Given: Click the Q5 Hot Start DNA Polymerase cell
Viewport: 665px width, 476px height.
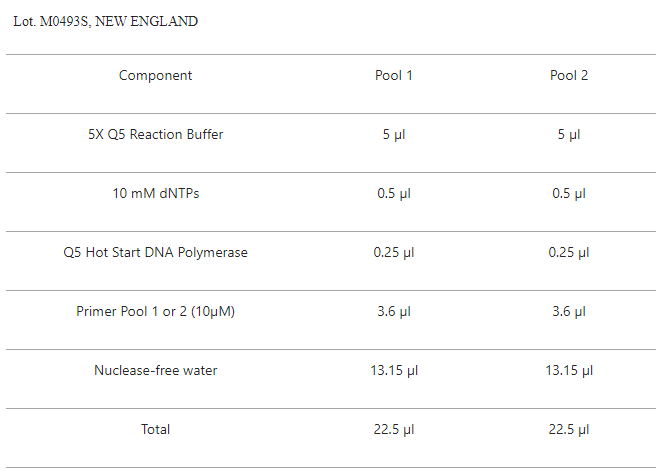Looking at the screenshot, I should tap(155, 252).
